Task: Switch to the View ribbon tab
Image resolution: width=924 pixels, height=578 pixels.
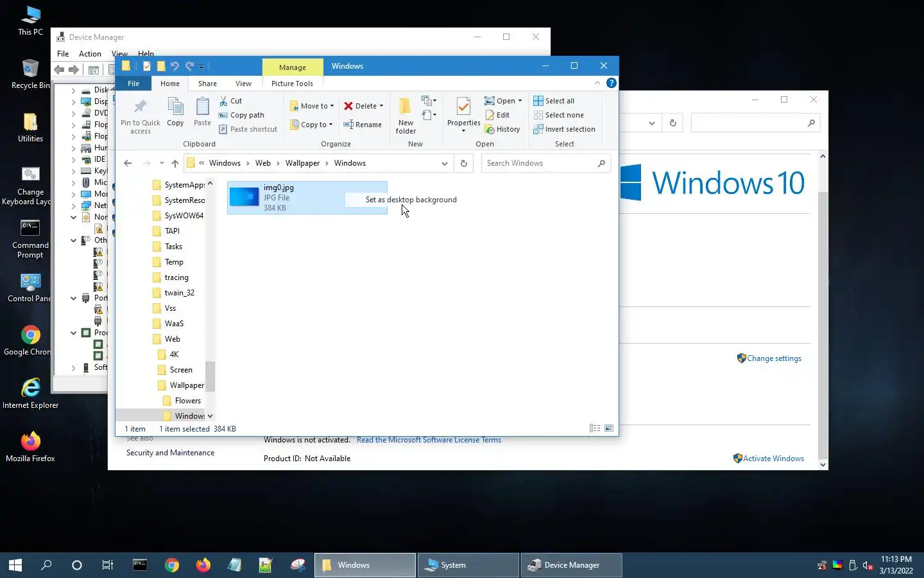Action: (243, 83)
